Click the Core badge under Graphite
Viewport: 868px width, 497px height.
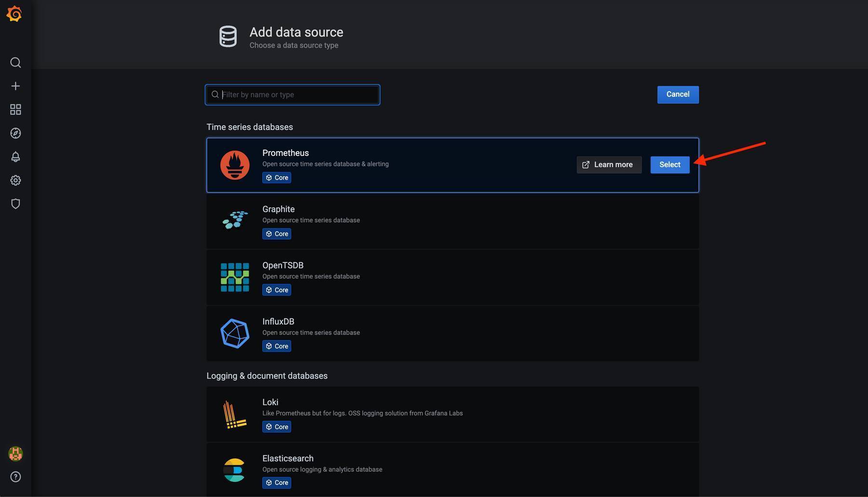pos(277,234)
